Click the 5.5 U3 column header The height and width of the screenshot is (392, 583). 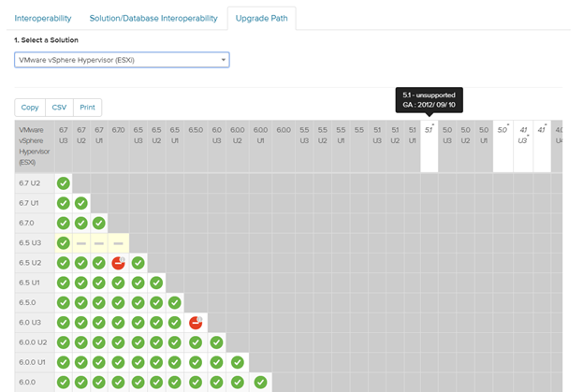pyautogui.click(x=304, y=146)
